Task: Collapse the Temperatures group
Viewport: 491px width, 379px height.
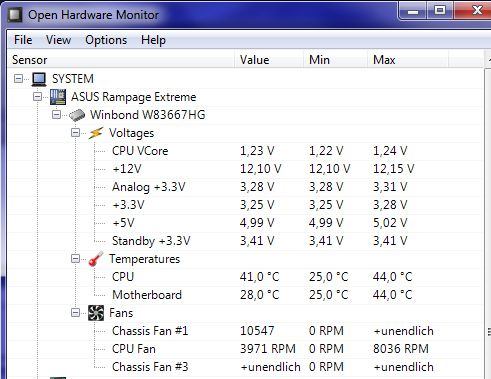Action: [x=76, y=259]
